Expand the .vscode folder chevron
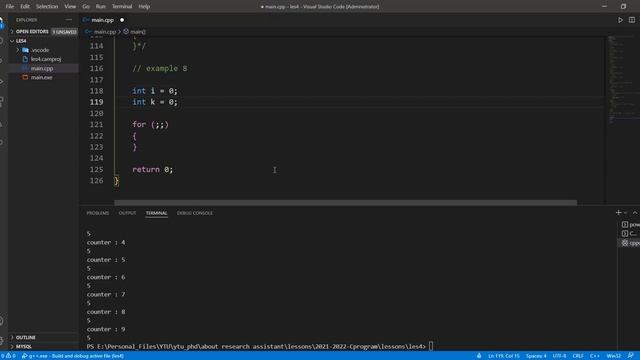Screen dimensions: 640x360 18,50
